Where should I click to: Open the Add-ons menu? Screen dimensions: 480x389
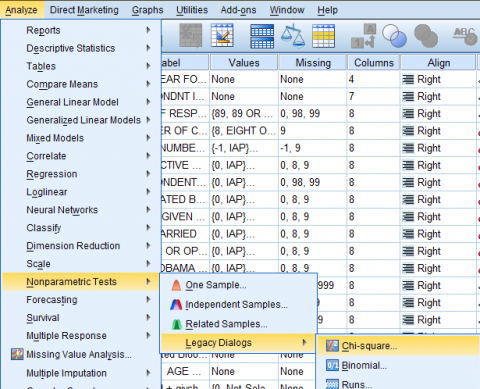(x=238, y=10)
